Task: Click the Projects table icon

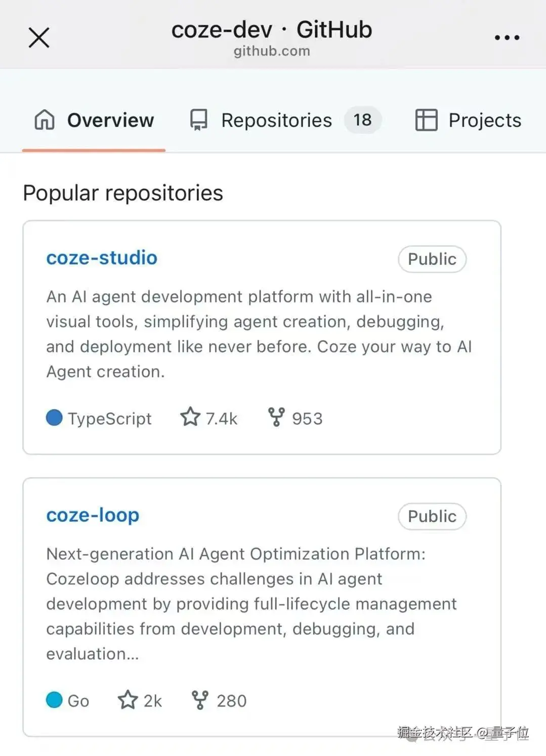Action: [426, 120]
